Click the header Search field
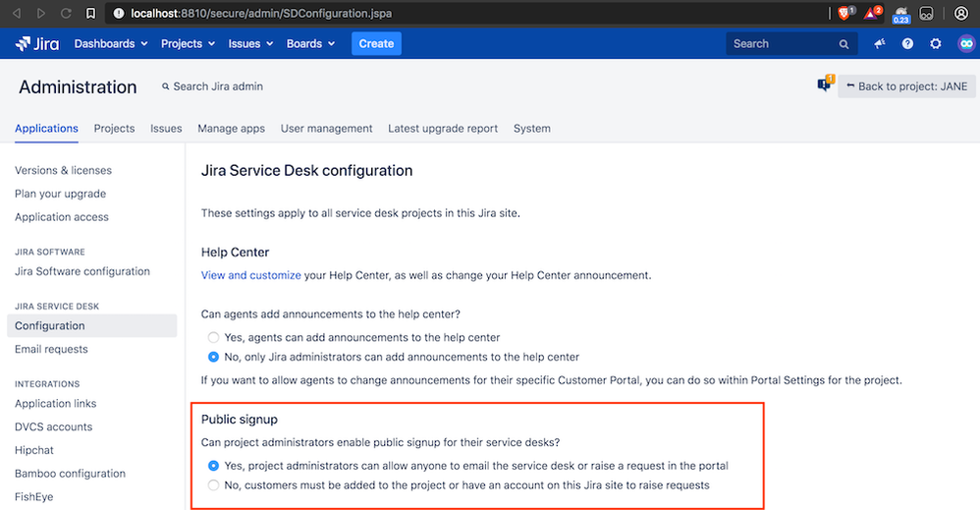 tap(791, 44)
